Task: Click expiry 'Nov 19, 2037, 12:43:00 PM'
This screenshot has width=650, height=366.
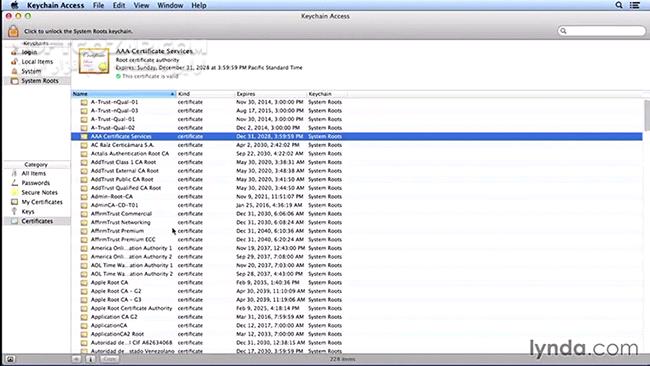Action: [x=271, y=248]
